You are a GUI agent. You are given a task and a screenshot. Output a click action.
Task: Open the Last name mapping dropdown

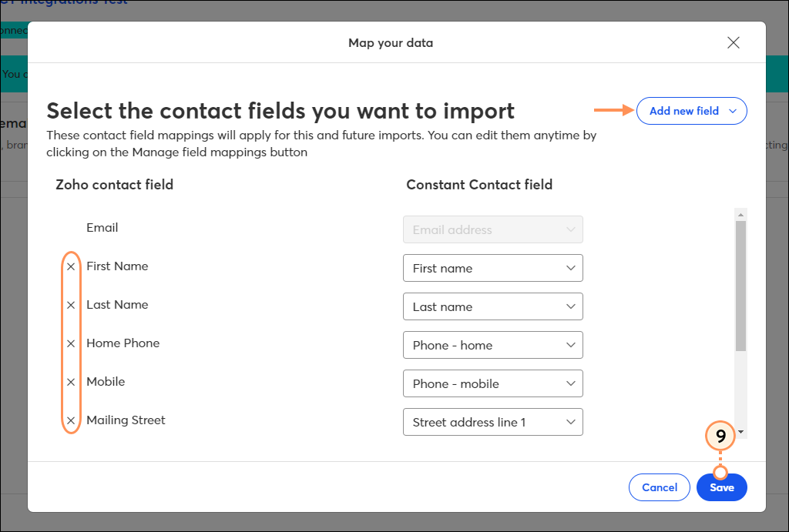coord(492,306)
